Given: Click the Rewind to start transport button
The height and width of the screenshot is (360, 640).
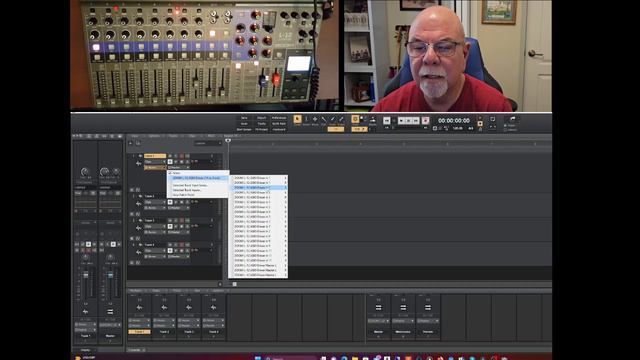Looking at the screenshot, I should [x=386, y=120].
